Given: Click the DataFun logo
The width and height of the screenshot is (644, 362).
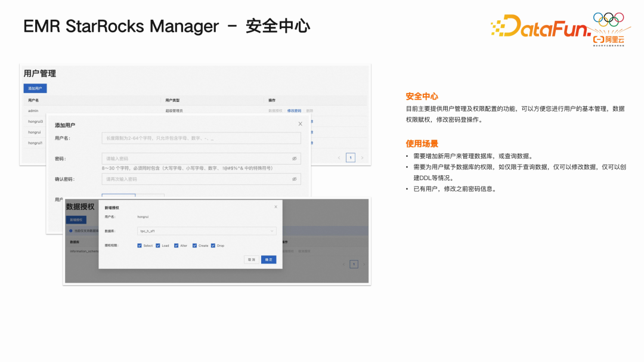Looking at the screenshot, I should 541,27.
